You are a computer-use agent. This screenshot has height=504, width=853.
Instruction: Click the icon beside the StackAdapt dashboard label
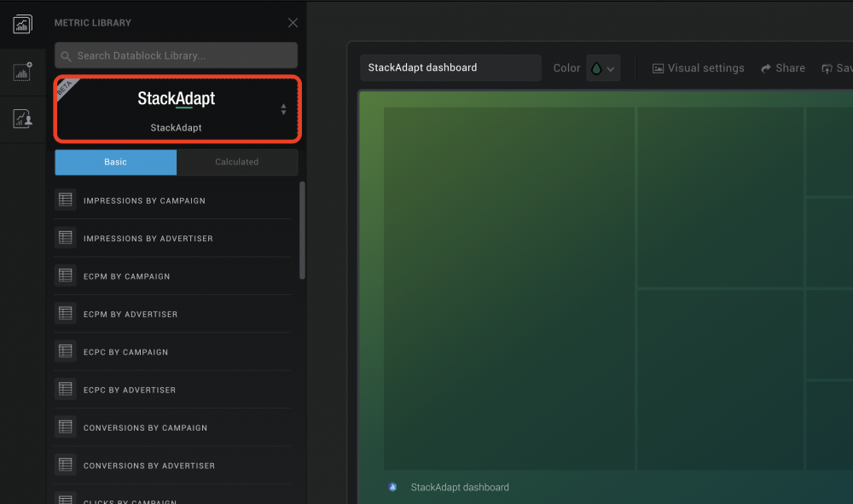click(x=392, y=487)
